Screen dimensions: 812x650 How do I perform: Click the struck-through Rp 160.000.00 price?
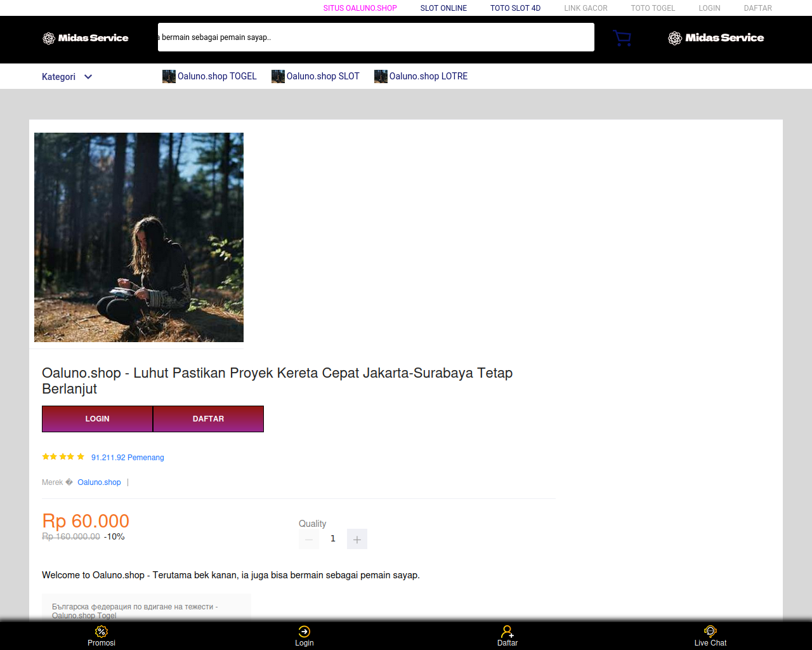coord(71,537)
